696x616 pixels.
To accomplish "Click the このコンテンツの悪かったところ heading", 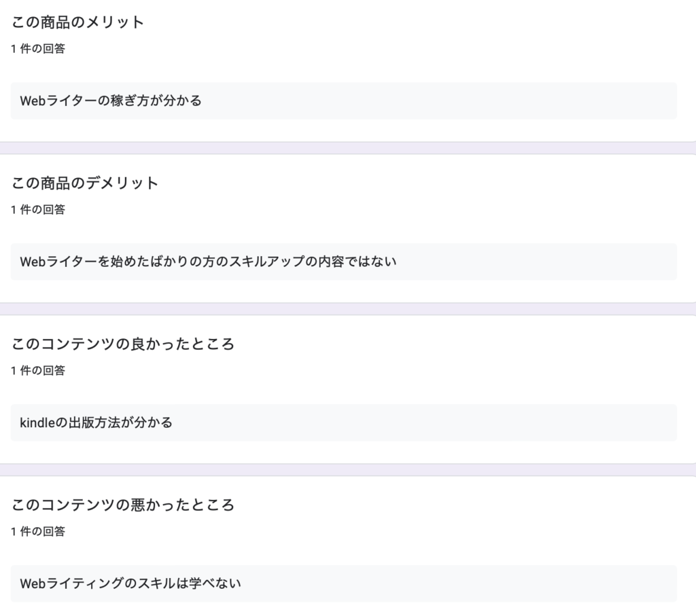I will click(122, 505).
